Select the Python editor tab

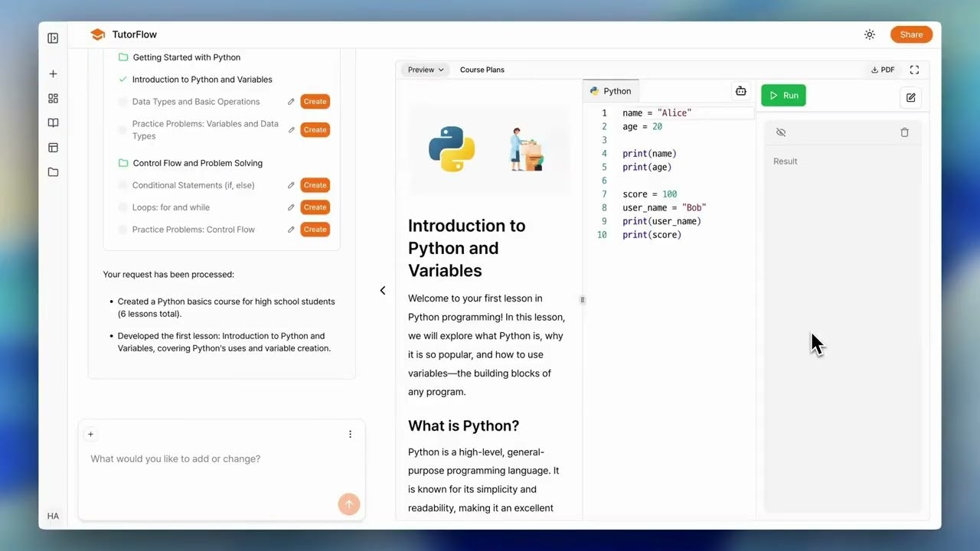tap(611, 91)
